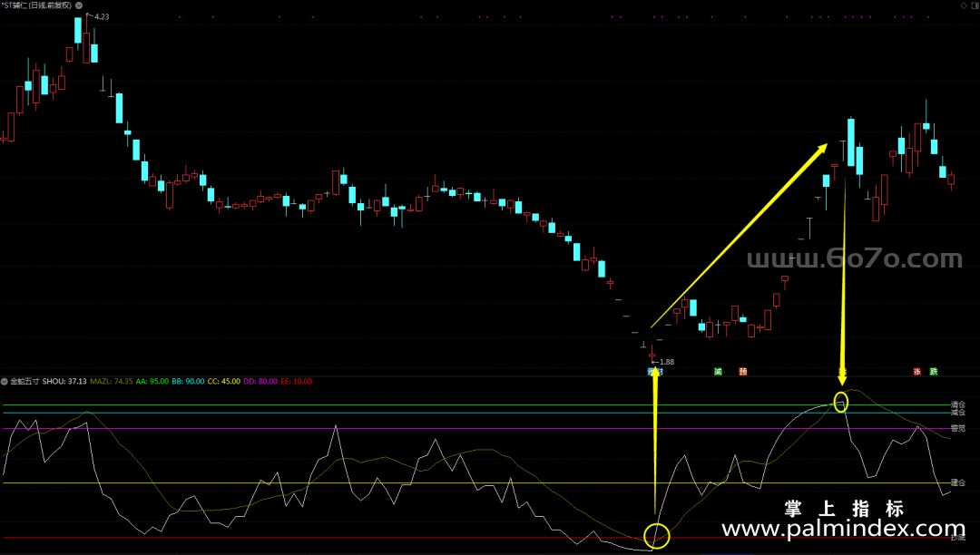Image resolution: width=980 pixels, height=555 pixels.
Task: Click the diamond icon in top-right corner
Action: [x=964, y=5]
